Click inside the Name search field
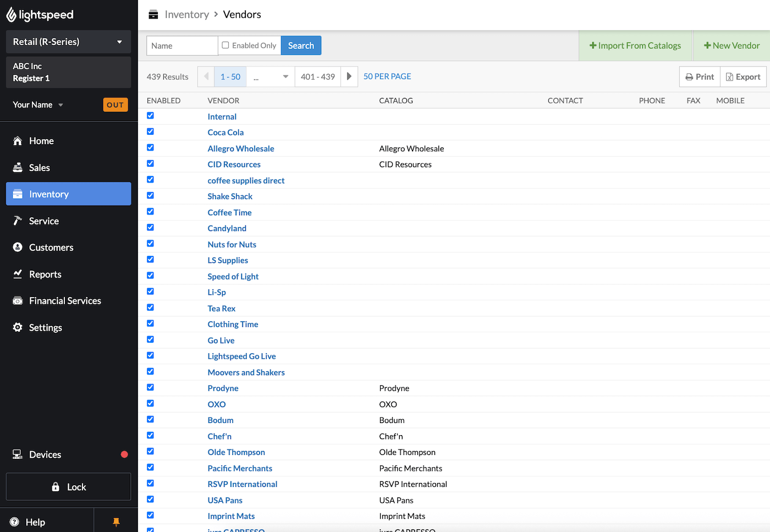770x532 pixels. [x=182, y=45]
